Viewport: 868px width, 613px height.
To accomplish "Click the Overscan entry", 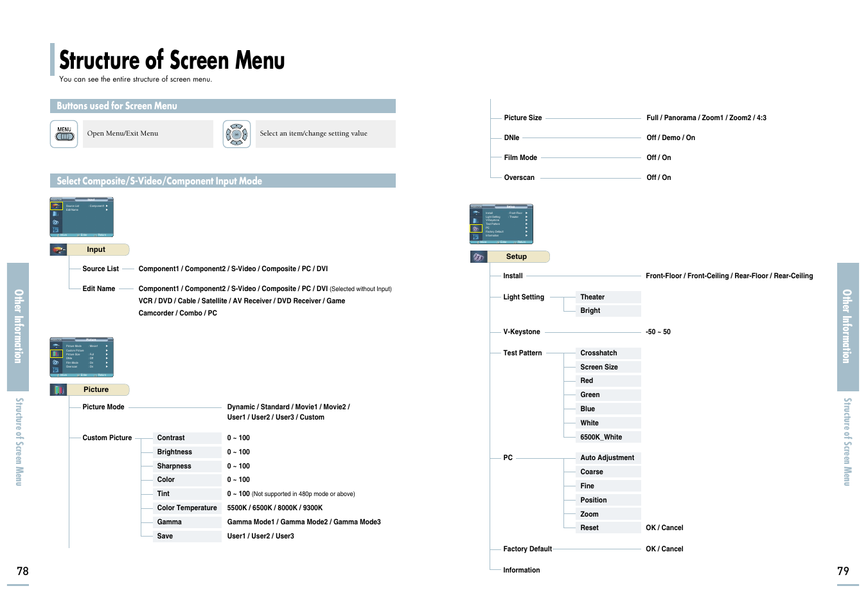I will pos(519,178).
